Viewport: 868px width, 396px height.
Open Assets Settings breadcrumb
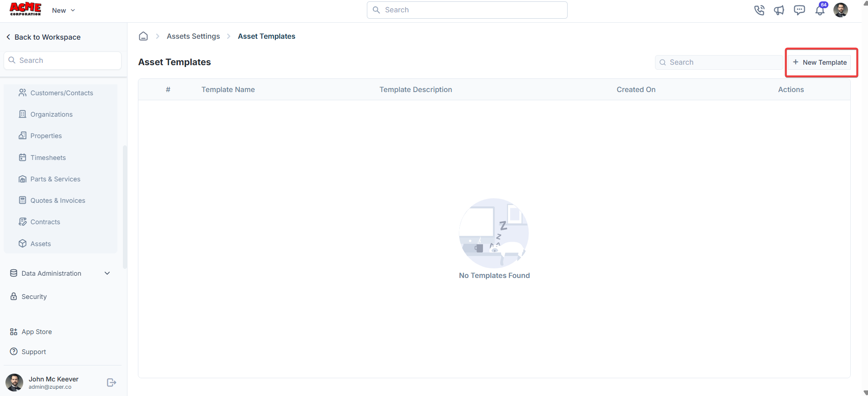tap(193, 36)
